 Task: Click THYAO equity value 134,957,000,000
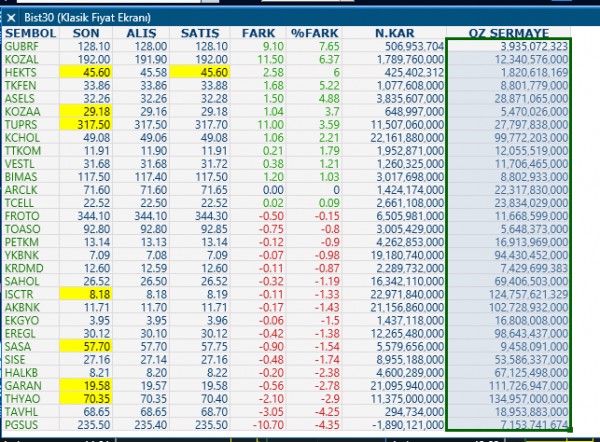(x=528, y=398)
